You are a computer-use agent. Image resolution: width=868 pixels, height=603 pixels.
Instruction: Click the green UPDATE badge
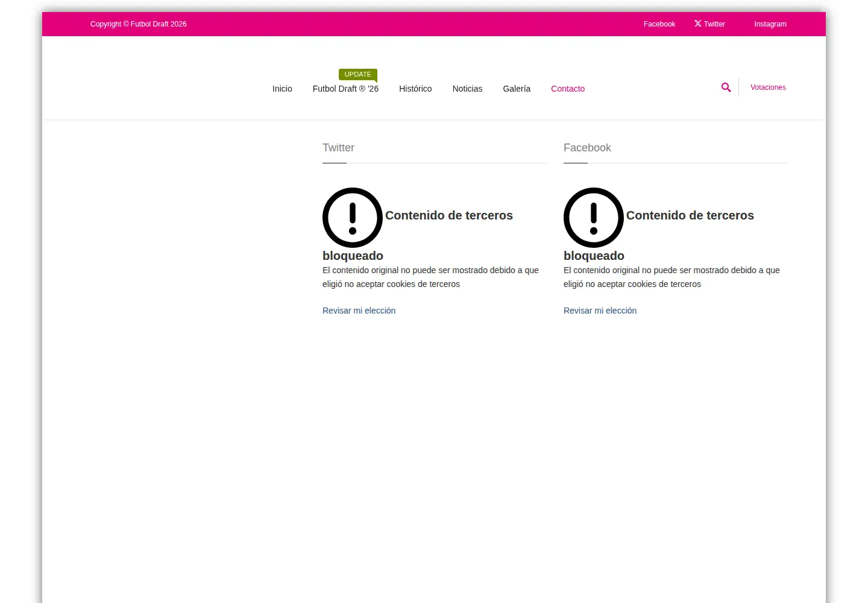(x=358, y=75)
